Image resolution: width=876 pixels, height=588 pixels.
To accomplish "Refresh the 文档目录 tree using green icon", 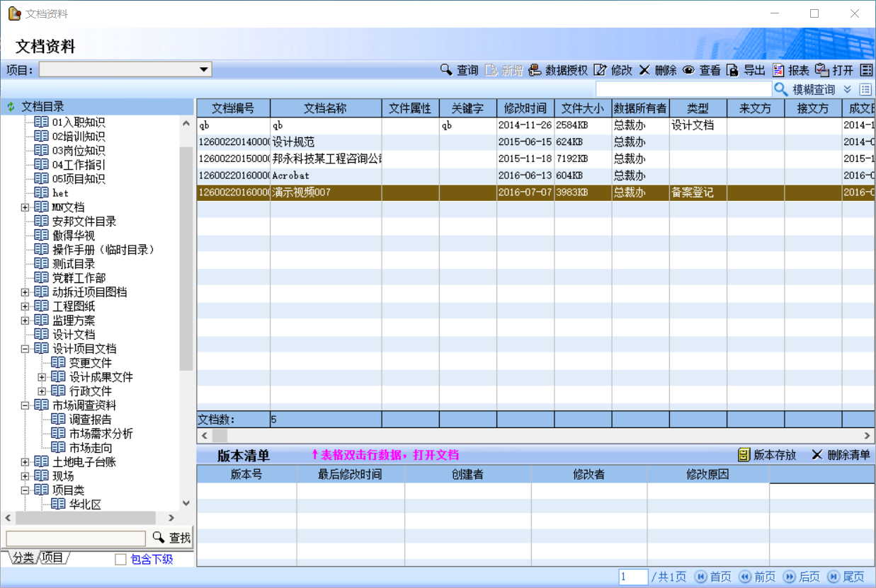I will [x=11, y=107].
